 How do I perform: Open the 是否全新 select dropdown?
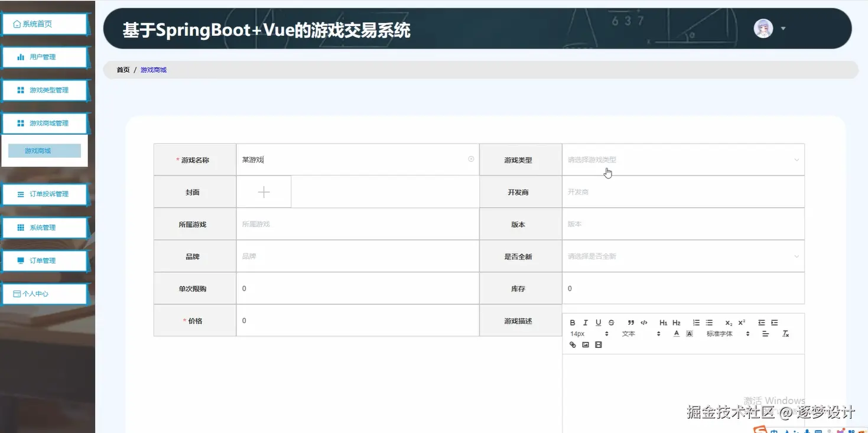point(683,256)
